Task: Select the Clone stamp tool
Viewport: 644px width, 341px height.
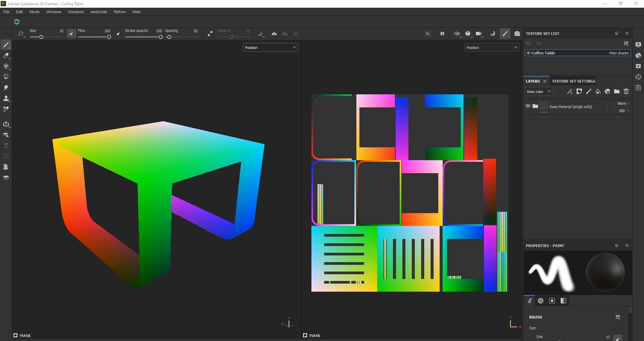Action: pyautogui.click(x=6, y=98)
